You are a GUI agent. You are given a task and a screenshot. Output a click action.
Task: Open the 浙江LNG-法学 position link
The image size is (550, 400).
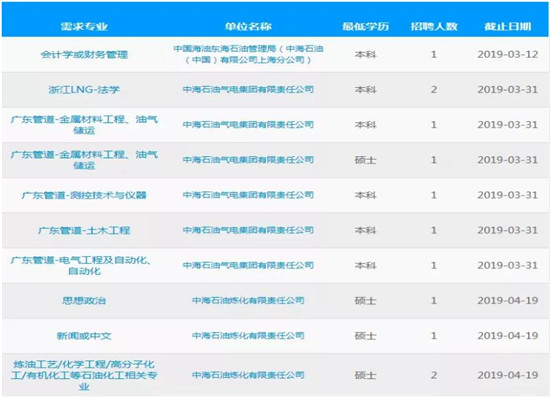pos(84,90)
